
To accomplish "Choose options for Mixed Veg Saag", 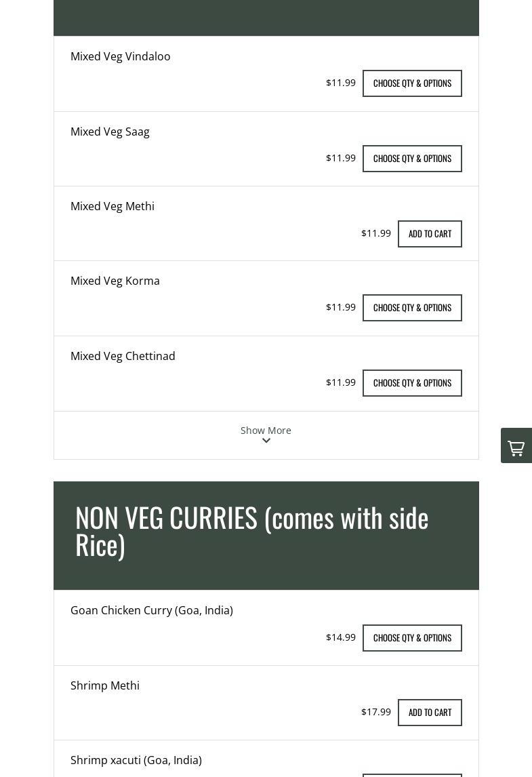I will [x=412, y=159].
